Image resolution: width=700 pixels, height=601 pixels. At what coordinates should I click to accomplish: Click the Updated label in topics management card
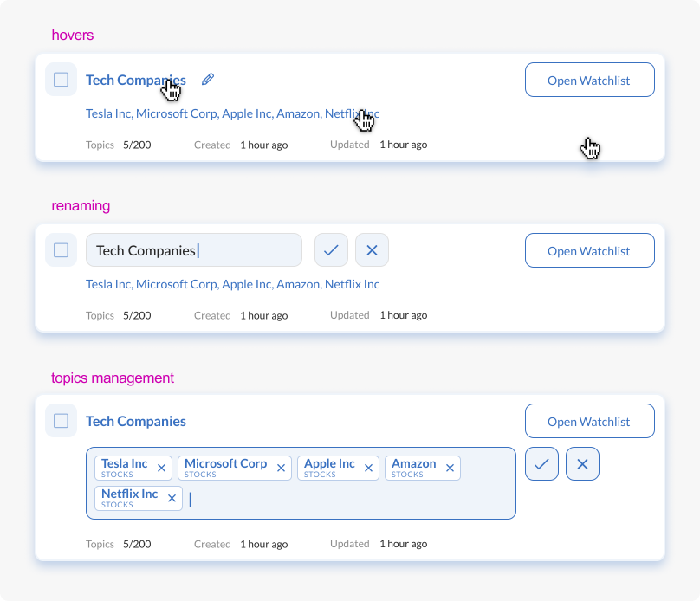[x=349, y=544]
